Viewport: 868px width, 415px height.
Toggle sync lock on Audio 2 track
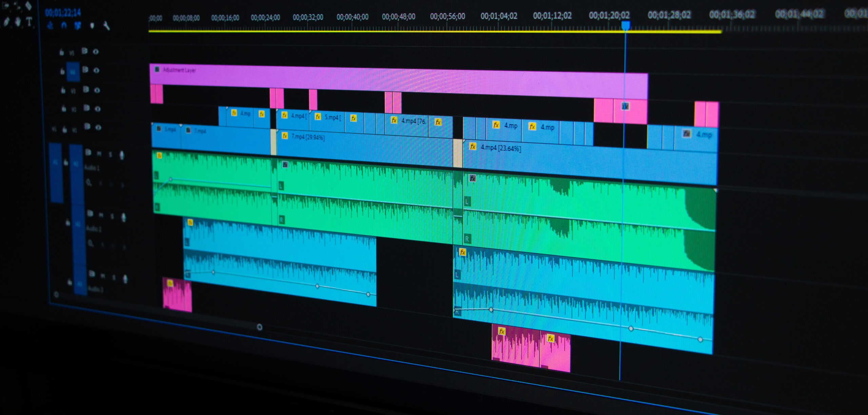point(90,213)
